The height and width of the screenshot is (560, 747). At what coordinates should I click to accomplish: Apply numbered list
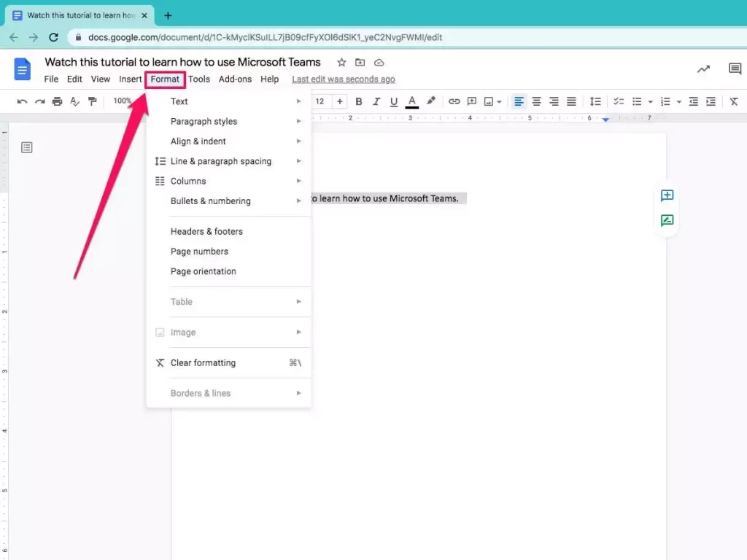665,101
